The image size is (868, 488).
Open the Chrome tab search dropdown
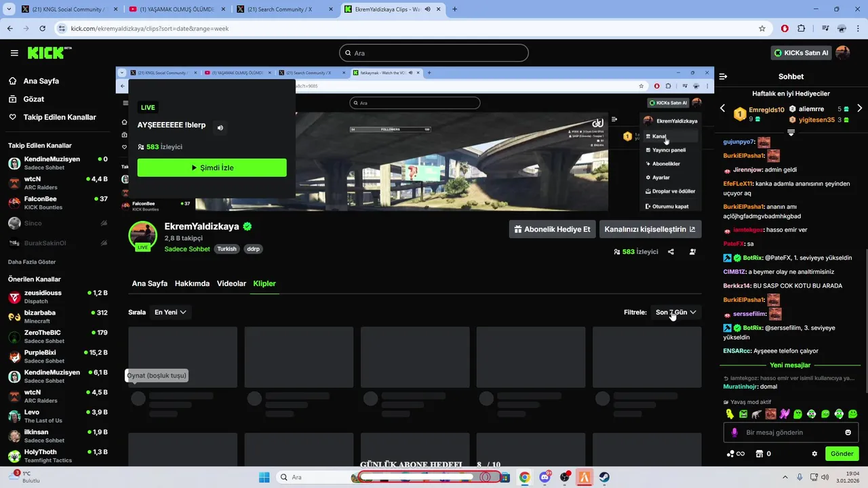(x=10, y=9)
